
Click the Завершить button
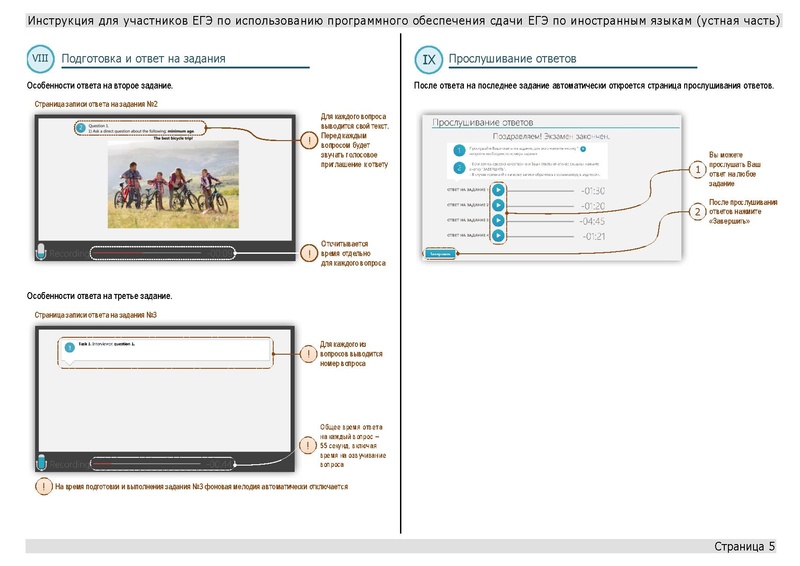click(438, 254)
